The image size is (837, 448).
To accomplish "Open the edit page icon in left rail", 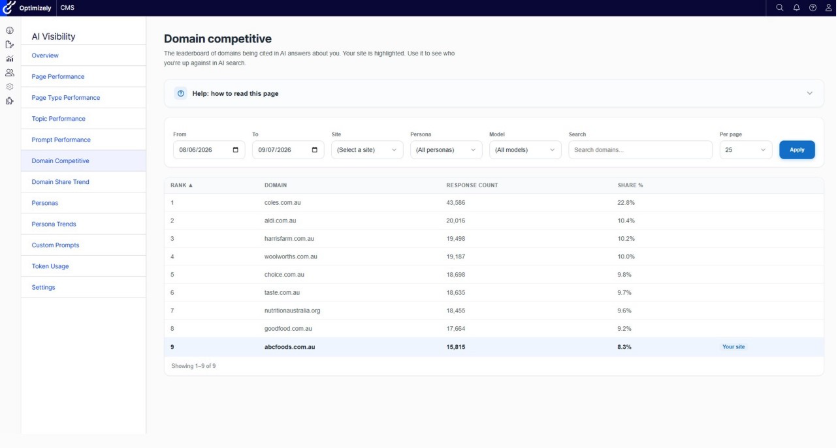I will [10, 45].
